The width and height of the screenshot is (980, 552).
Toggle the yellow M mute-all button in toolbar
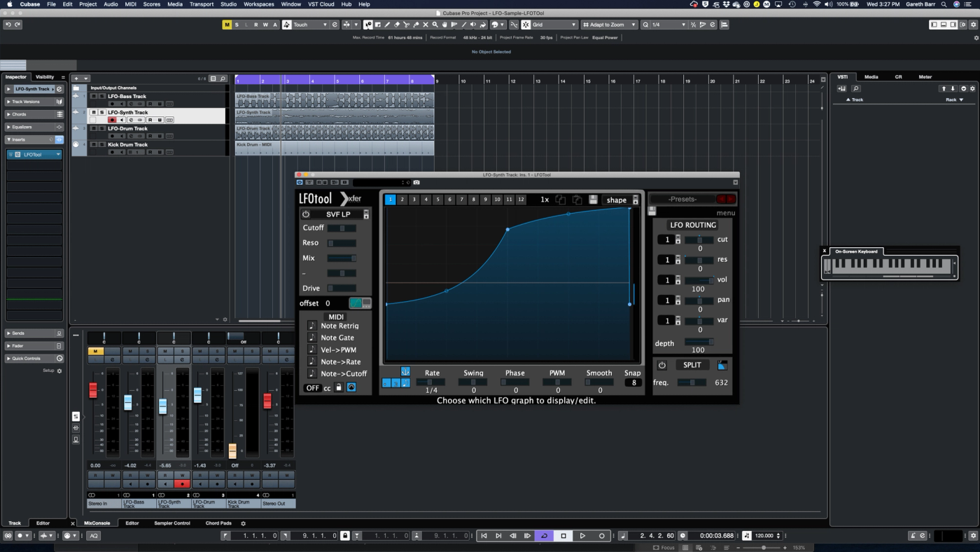pos(227,25)
